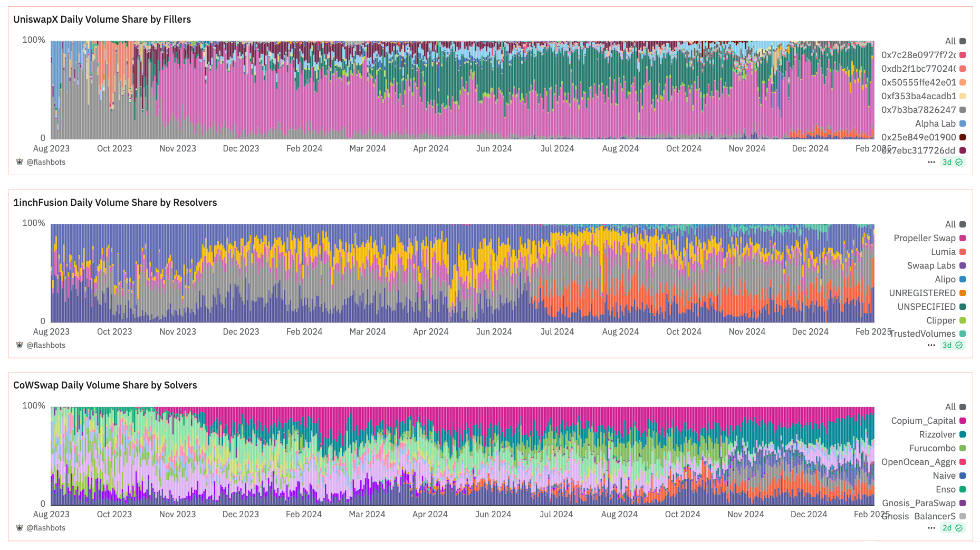This screenshot has width=980, height=550.
Task: Open the UniswapX chart's three-dot options menu
Action: 931,162
